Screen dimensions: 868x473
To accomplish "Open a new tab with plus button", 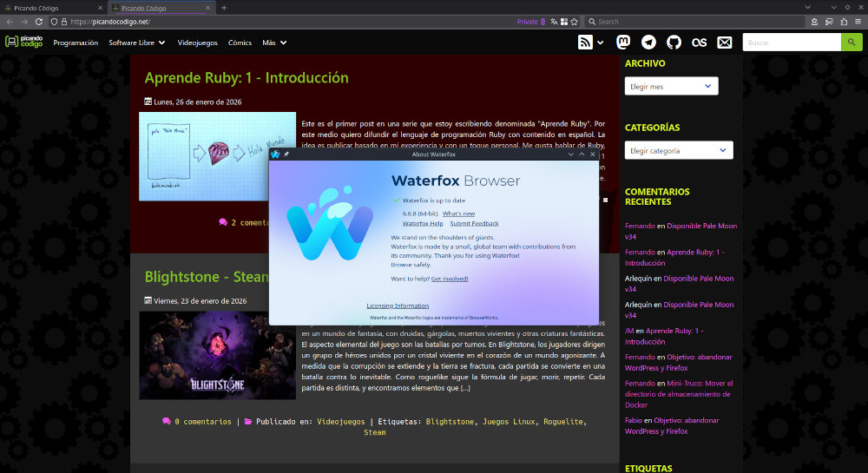I will tap(224, 8).
